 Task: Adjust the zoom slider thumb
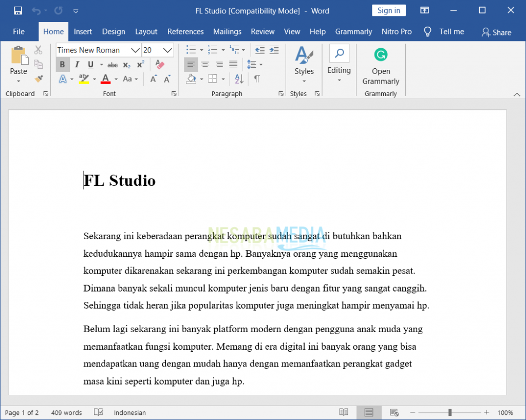(x=450, y=412)
